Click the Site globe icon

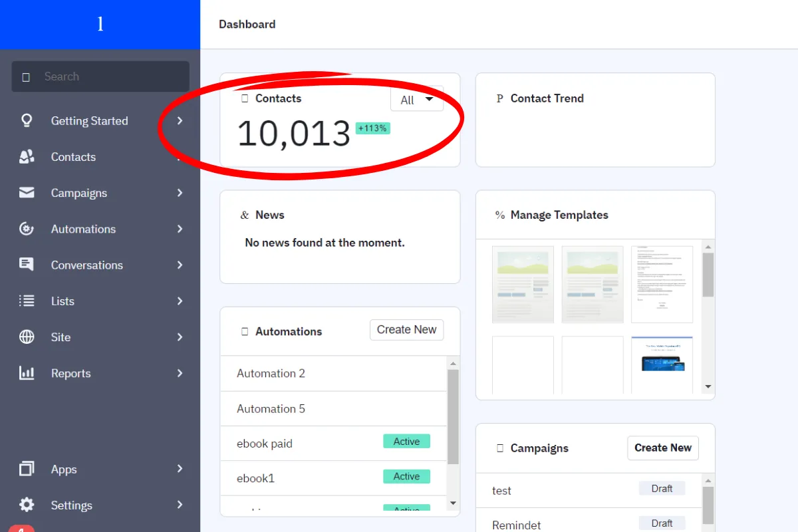click(x=27, y=337)
